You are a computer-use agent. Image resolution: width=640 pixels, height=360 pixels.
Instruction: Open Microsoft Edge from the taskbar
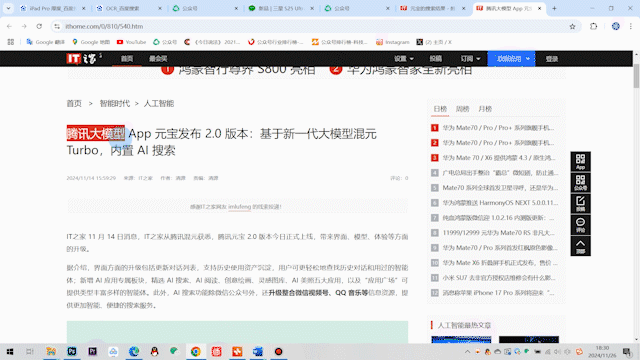coord(134,351)
